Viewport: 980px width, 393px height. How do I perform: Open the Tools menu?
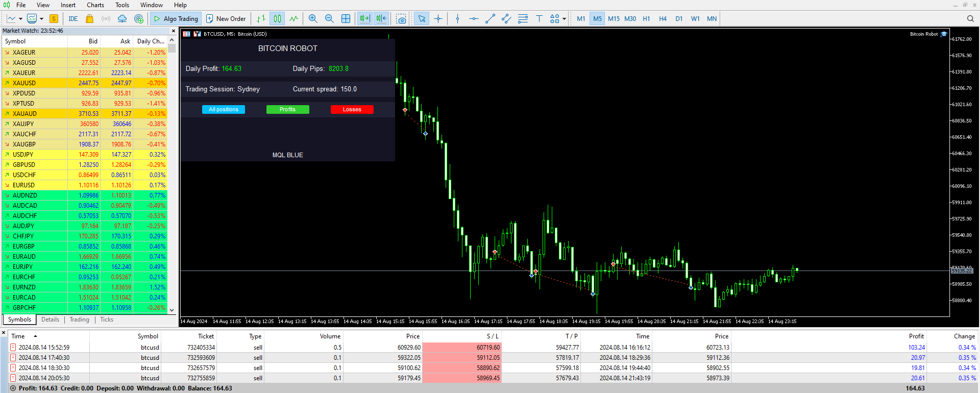click(122, 5)
